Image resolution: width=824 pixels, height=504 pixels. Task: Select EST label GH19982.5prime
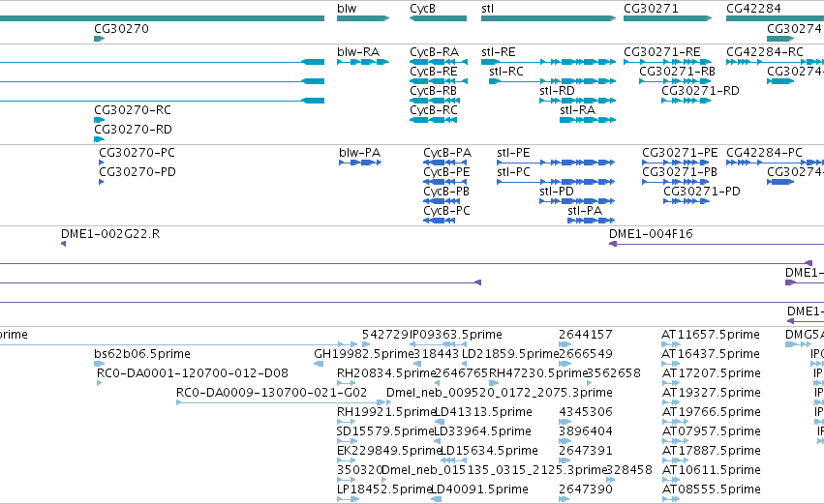coord(364,354)
